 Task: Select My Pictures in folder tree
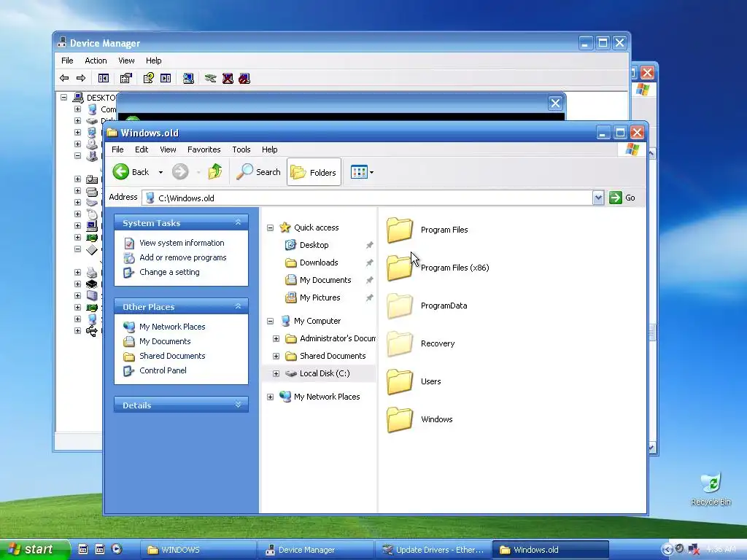pos(320,297)
